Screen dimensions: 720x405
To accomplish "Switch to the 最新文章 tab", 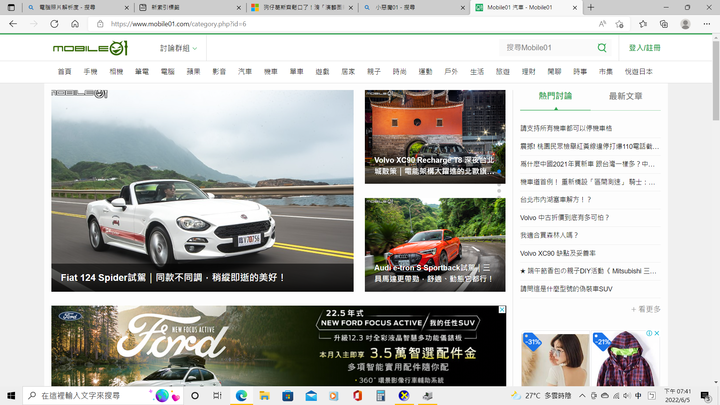I will [x=625, y=96].
